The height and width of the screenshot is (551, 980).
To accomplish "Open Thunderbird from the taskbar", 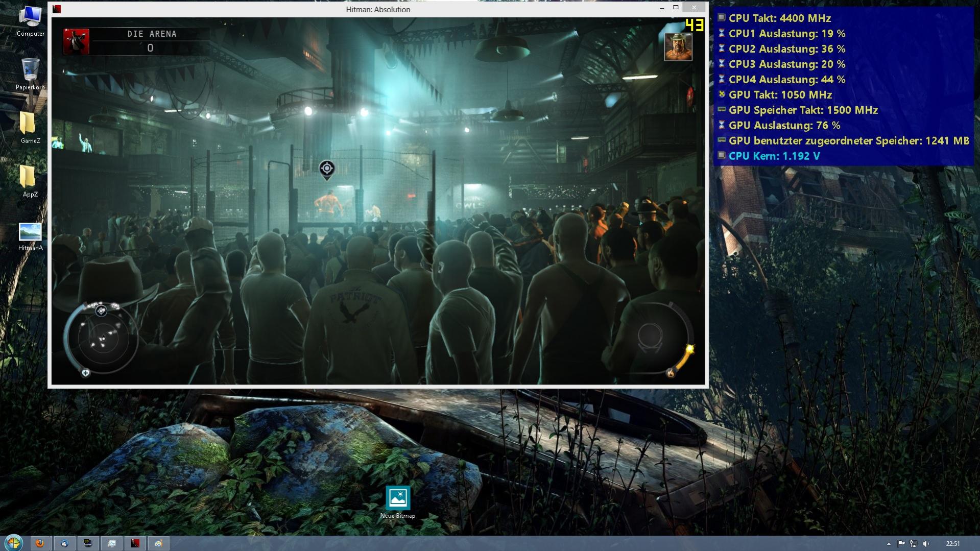I will click(64, 543).
